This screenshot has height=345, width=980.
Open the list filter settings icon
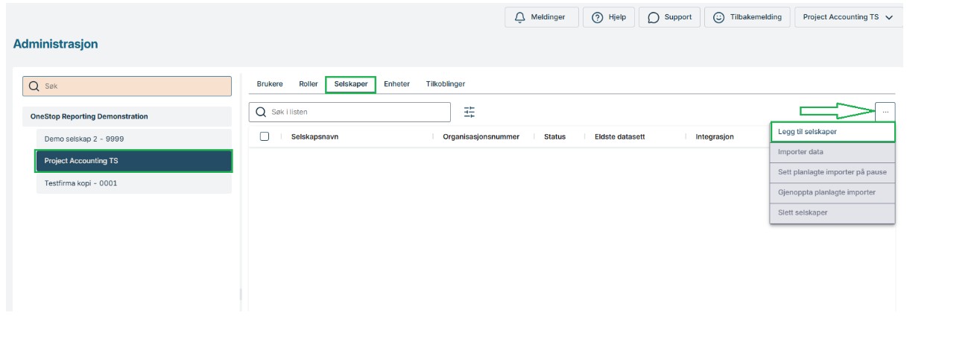point(469,112)
